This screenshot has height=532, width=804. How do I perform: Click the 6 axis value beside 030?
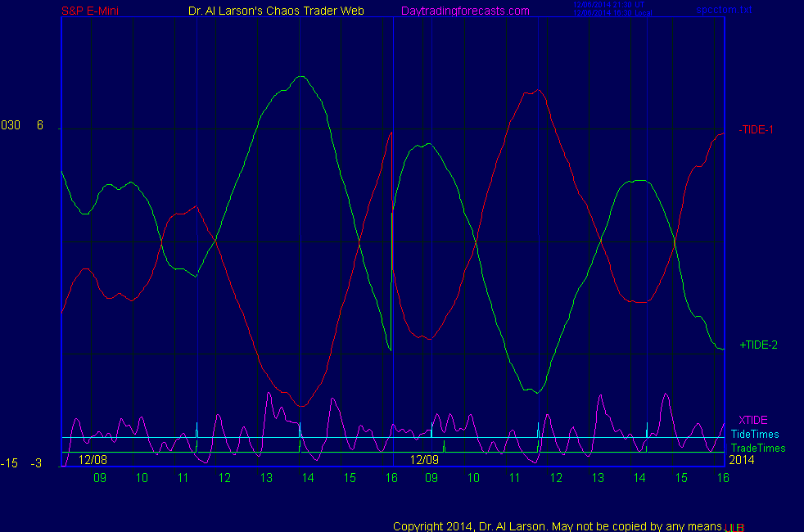pyautogui.click(x=40, y=125)
